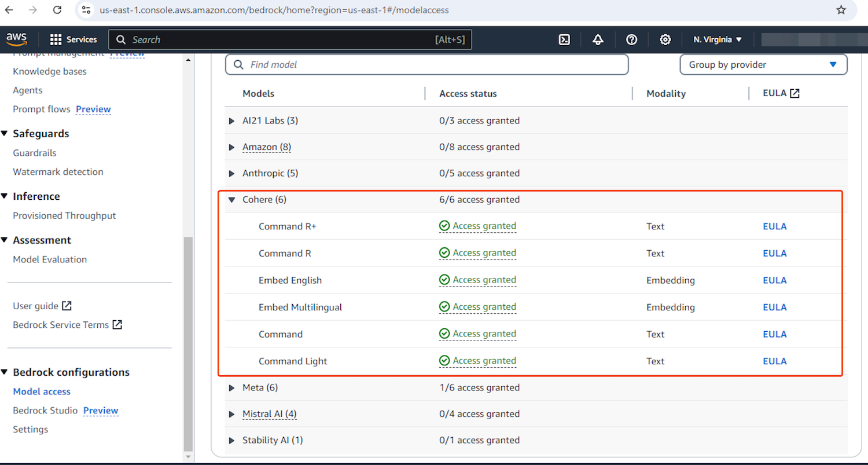
Task: Click the bookmark star in the address bar
Action: coord(841,9)
